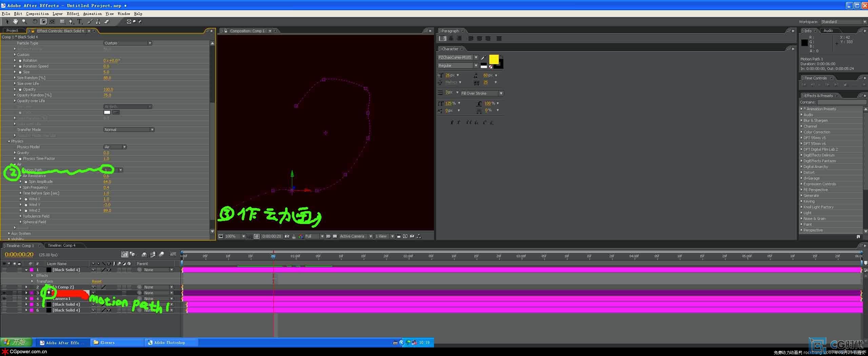The image size is (868, 356).
Task: Align paragraph text right
Action: point(459,38)
